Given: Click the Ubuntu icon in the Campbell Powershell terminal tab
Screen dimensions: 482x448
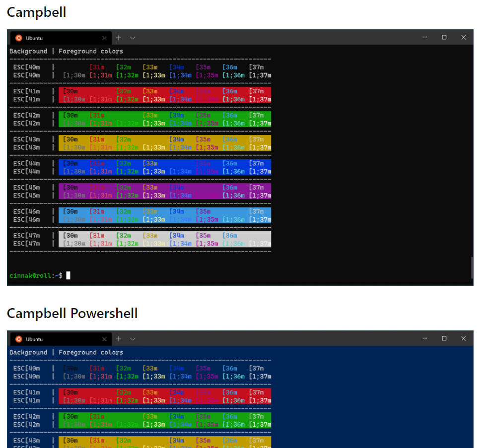Looking at the screenshot, I should tap(19, 339).
